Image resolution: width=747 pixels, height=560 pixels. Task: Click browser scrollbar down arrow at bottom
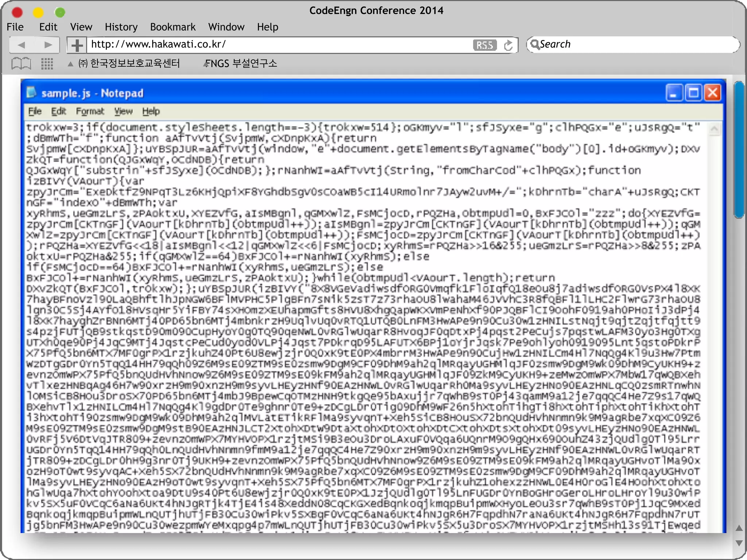[739, 543]
